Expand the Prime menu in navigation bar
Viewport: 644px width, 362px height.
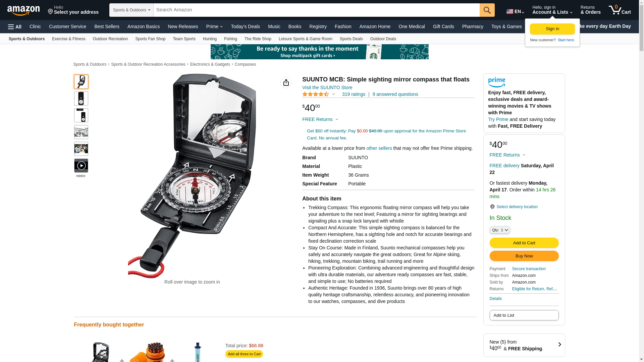(x=214, y=26)
